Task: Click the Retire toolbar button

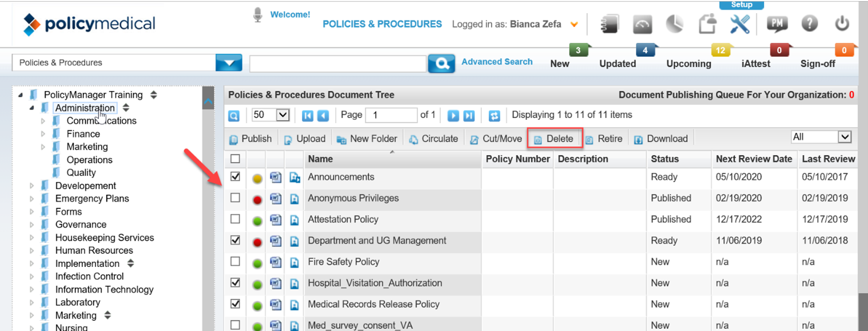Action: [x=603, y=139]
